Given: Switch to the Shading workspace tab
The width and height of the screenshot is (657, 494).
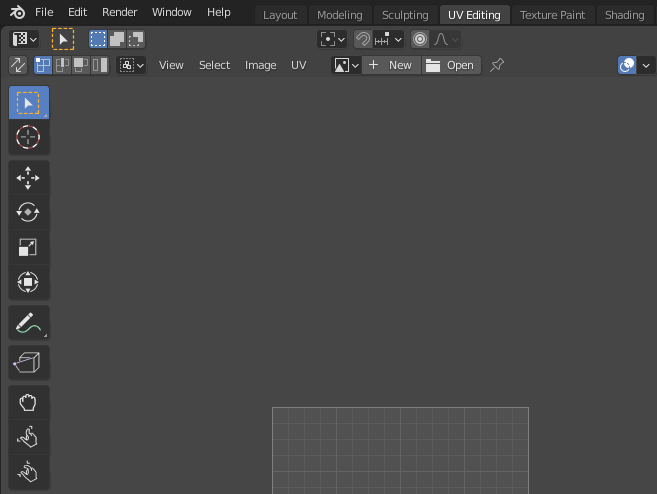Looking at the screenshot, I should (624, 15).
